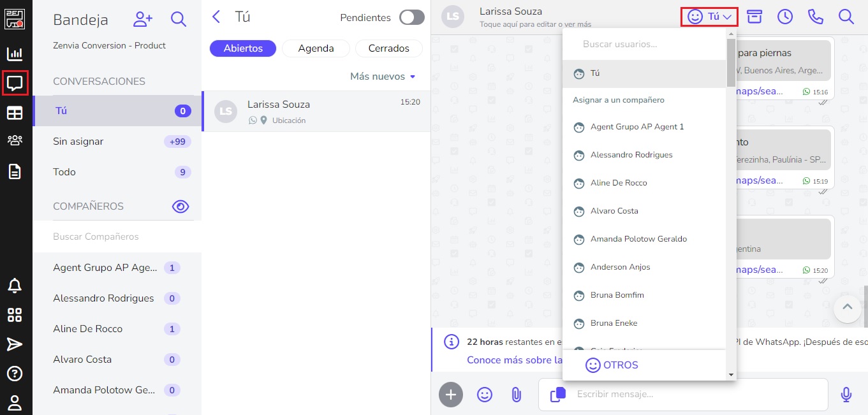Open the user profile icon in sidebar
Viewport: 868px width, 415px height.
click(15, 402)
